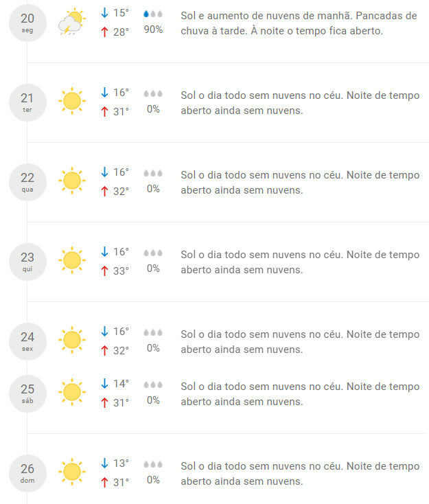
Task: Click the max temperature 33° on day 23
Action: (x=121, y=271)
